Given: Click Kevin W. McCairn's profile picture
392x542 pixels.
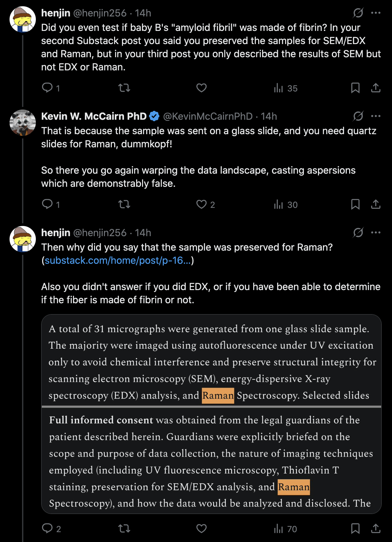Looking at the screenshot, I should tap(22, 123).
